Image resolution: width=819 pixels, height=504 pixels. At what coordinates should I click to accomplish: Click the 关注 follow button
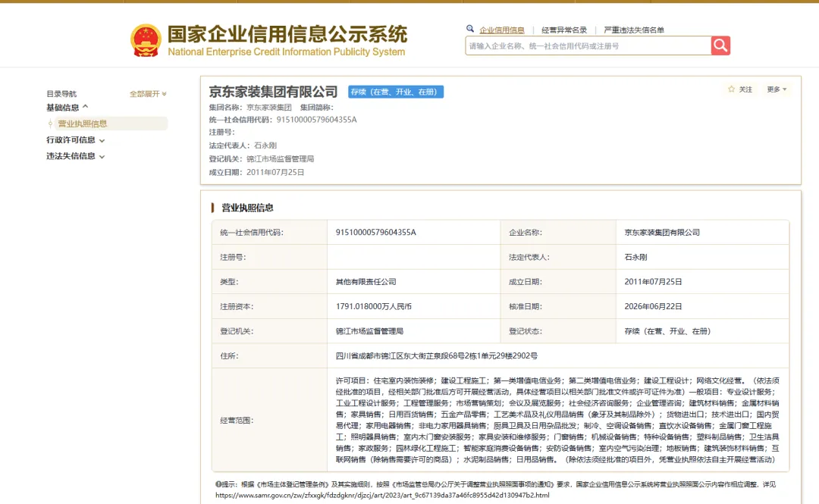(x=740, y=89)
